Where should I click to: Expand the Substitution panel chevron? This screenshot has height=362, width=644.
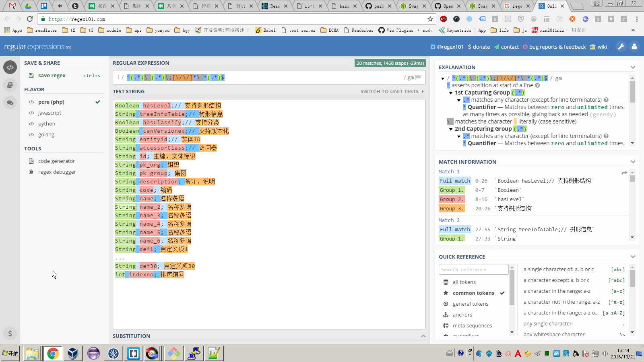[423, 336]
